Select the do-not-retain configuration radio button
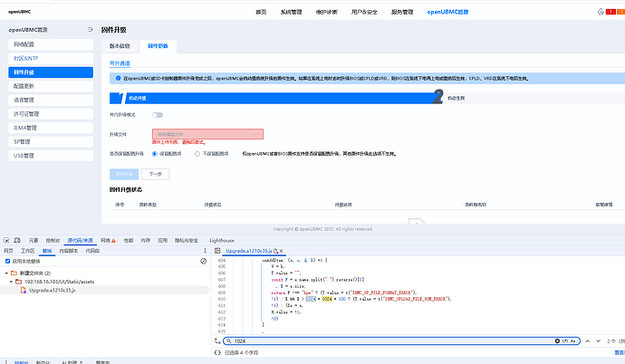Viewport: 625px width, 364px height. (197, 154)
